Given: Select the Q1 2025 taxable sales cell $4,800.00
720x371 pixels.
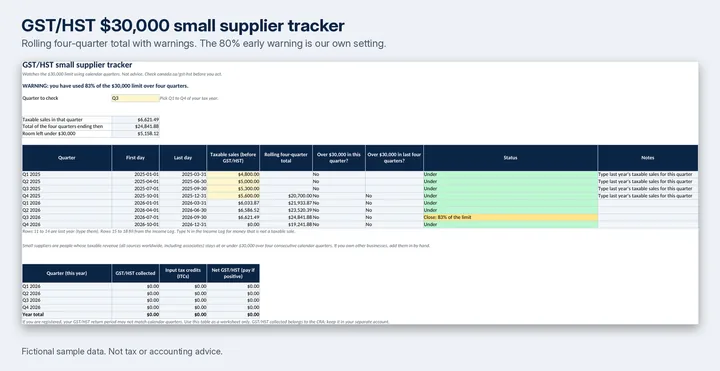Looking at the screenshot, I should (x=233, y=174).
